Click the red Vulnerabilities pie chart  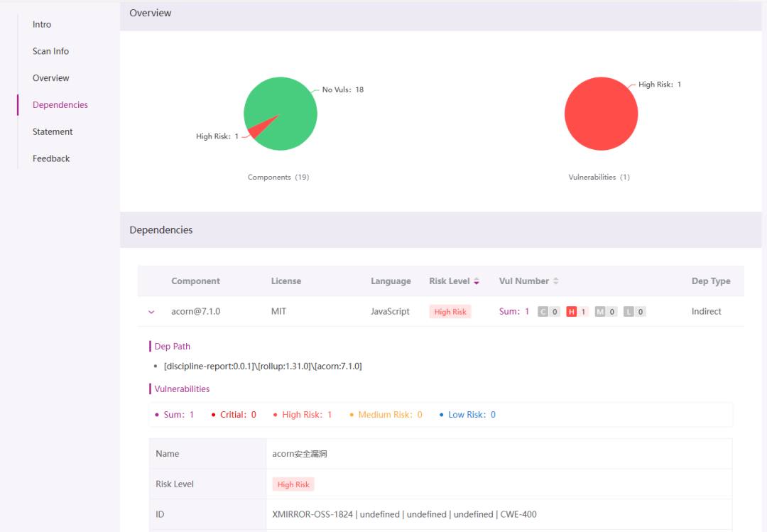point(602,114)
